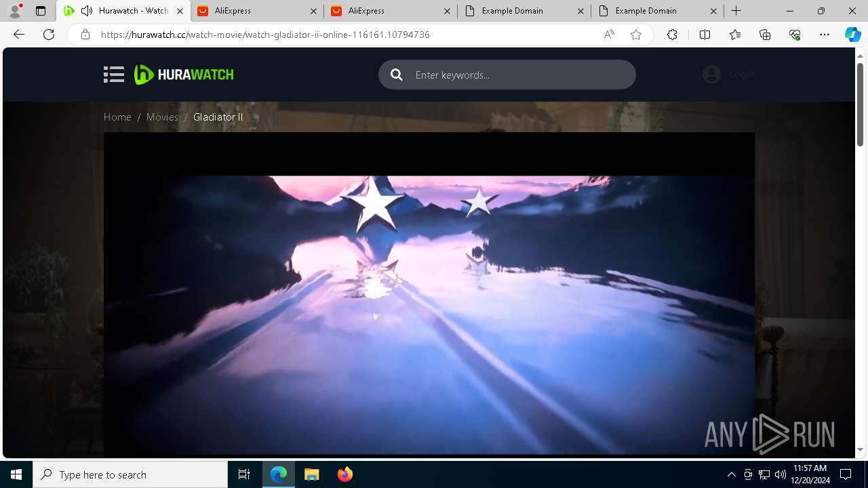Open a new browser tab
The image size is (868, 488).
pyautogui.click(x=736, y=11)
